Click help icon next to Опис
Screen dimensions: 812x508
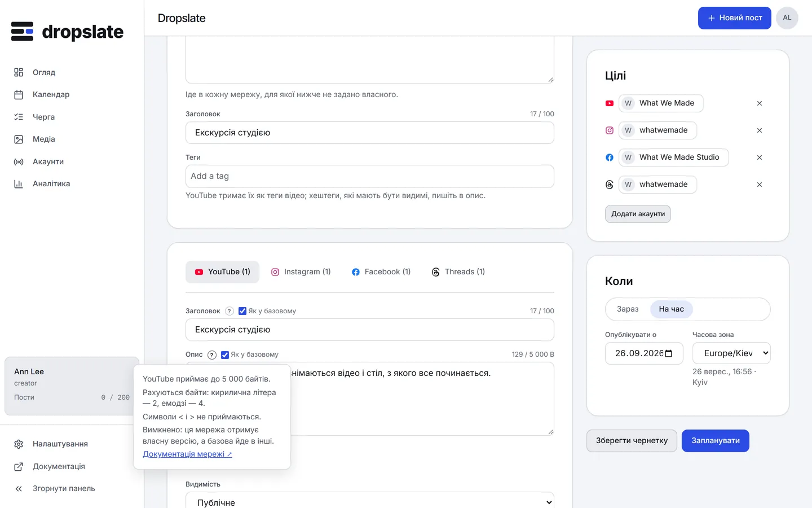[212, 355]
